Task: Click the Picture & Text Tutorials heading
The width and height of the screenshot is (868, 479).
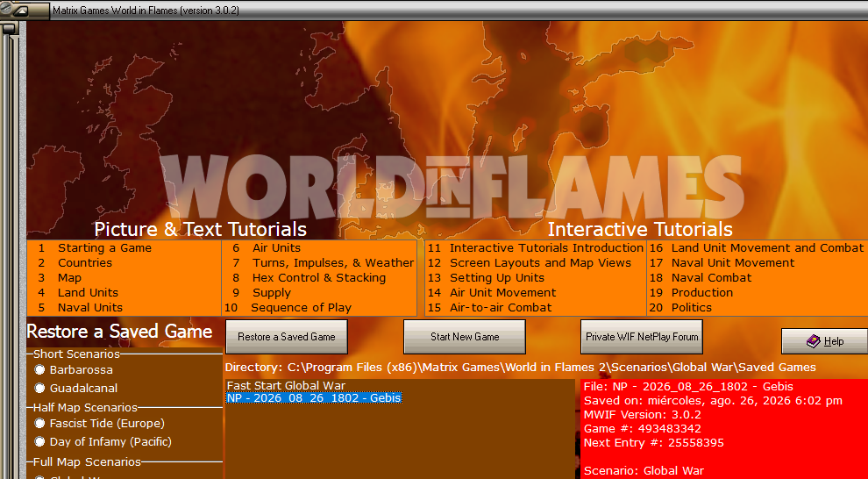Action: pos(201,229)
